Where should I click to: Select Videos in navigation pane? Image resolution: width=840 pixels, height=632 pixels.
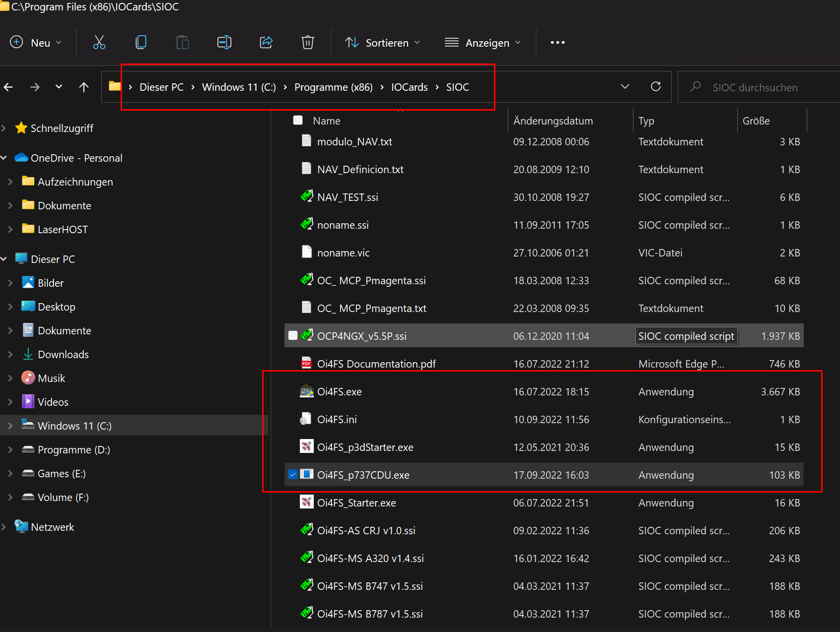pos(53,402)
